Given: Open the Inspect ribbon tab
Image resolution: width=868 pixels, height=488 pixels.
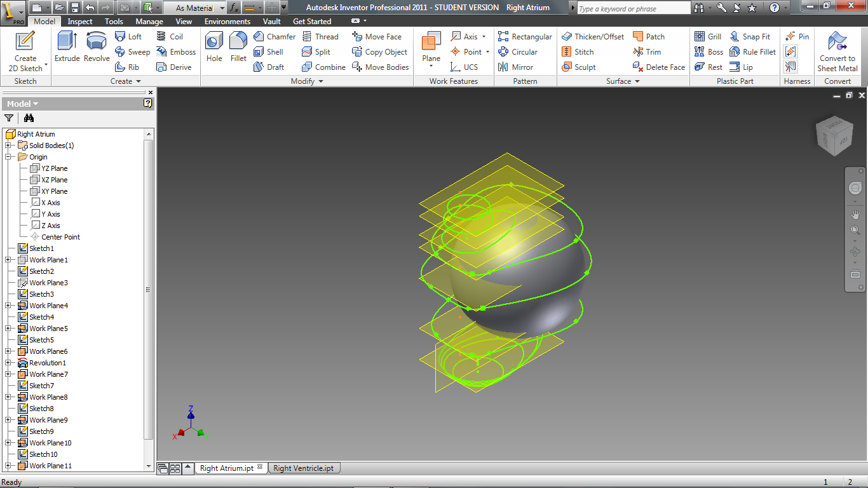Looking at the screenshot, I should click(x=80, y=22).
